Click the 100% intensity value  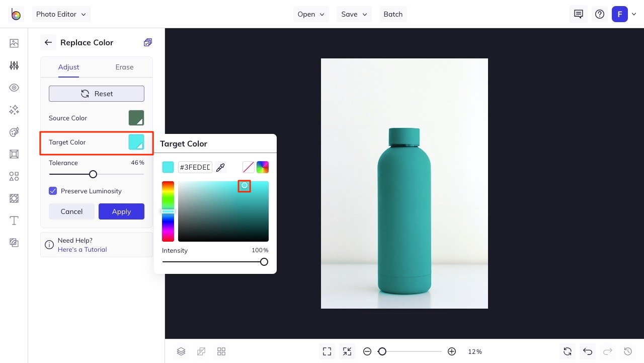coord(260,250)
